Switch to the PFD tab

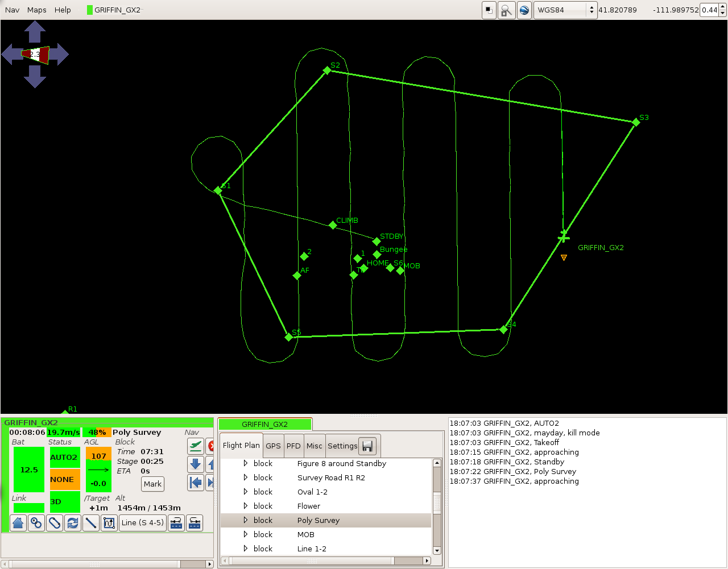pyautogui.click(x=293, y=446)
